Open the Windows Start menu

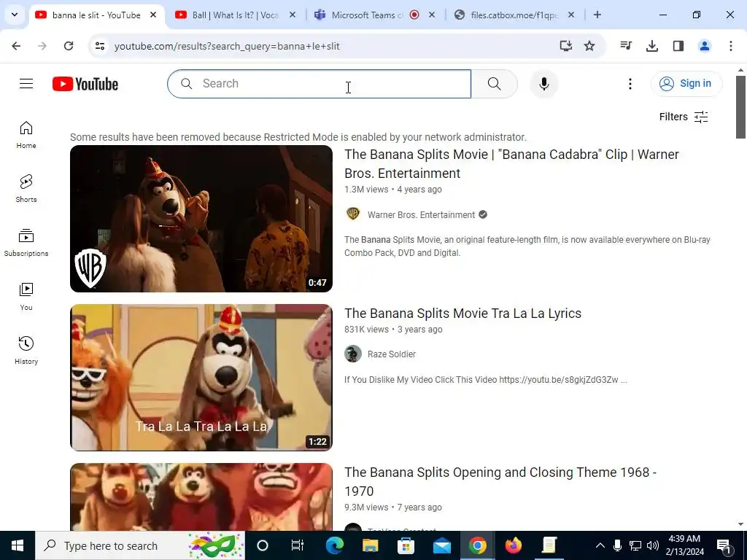[x=18, y=545]
